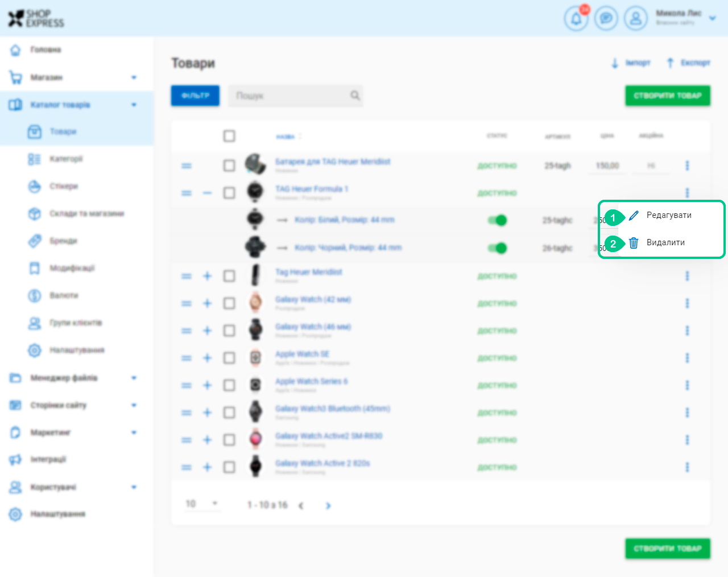Tick checkbox for TAG Heuer Formula 1
The width and height of the screenshot is (728, 577).
pos(229,193)
